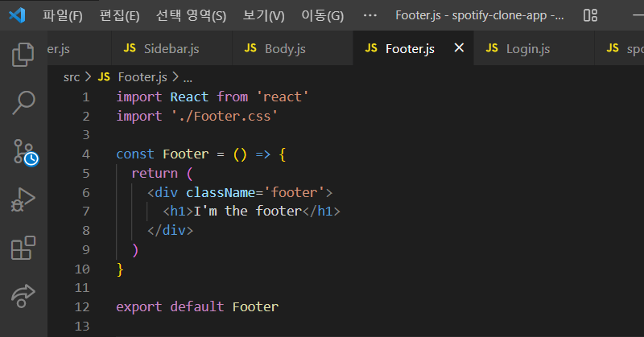The width and height of the screenshot is (644, 337).
Task: Toggle the editor layout customization icon
Action: (590, 15)
